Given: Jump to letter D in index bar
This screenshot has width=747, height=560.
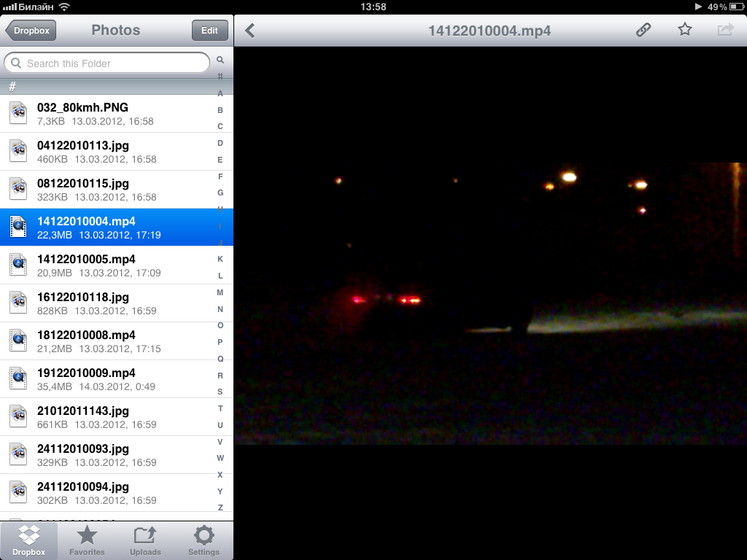Looking at the screenshot, I should [x=220, y=143].
